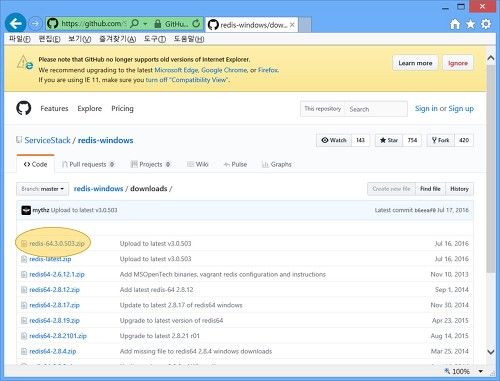Open the 편집(E) menu
Screen dimensions: 500x381
click(x=49, y=39)
